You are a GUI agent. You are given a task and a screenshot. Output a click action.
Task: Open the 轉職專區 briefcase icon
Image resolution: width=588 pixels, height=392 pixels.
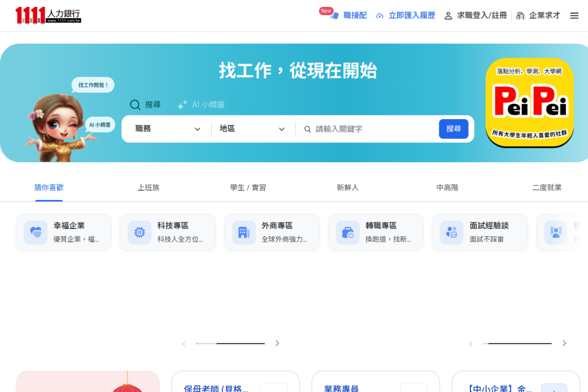(348, 233)
